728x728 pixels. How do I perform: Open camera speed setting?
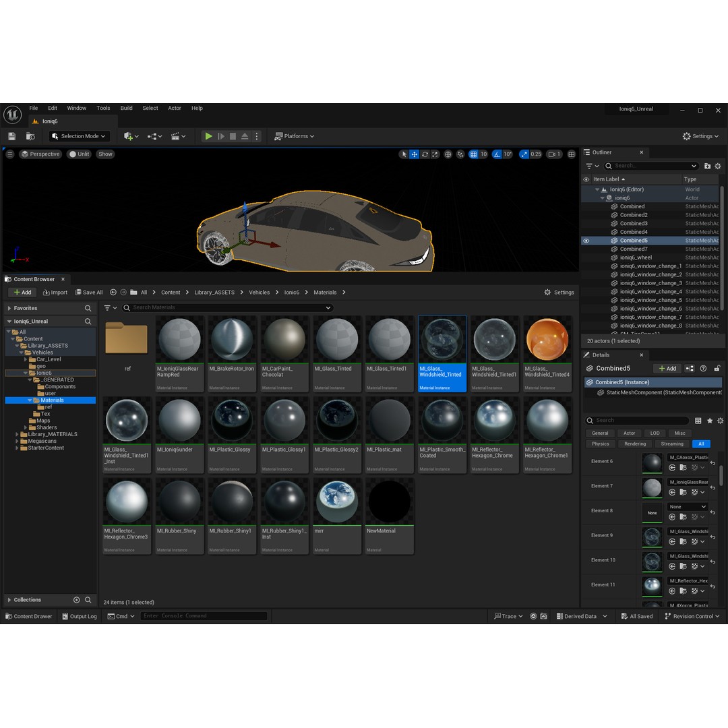pyautogui.click(x=554, y=154)
